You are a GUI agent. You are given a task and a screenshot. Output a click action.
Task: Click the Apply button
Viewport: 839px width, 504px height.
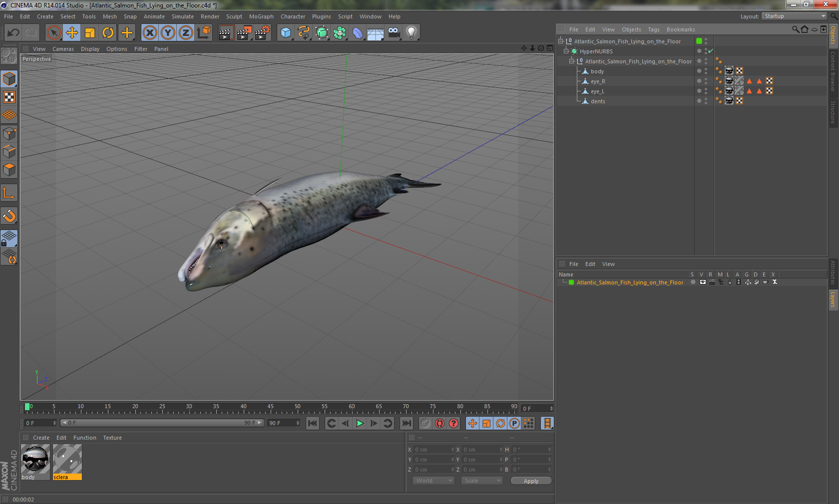click(531, 481)
